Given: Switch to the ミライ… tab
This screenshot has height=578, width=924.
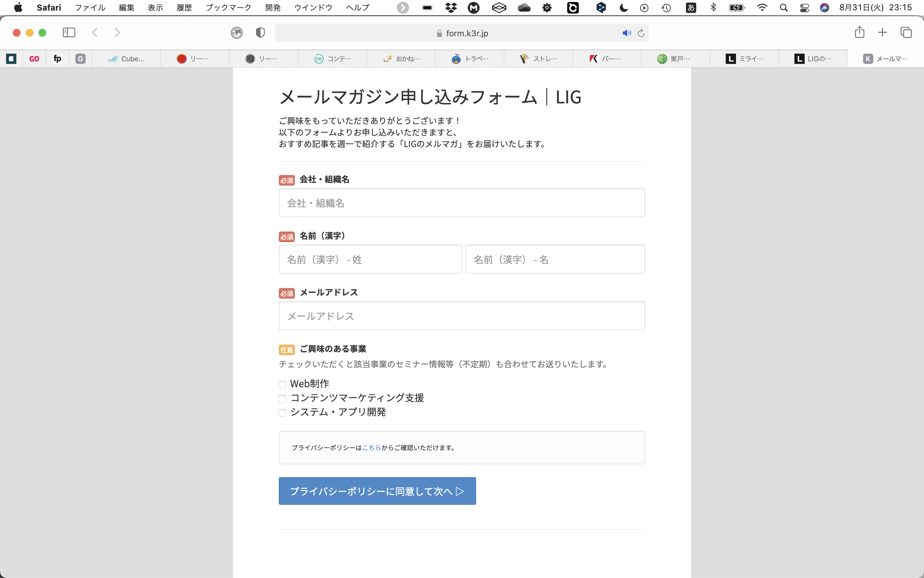Looking at the screenshot, I should (745, 58).
